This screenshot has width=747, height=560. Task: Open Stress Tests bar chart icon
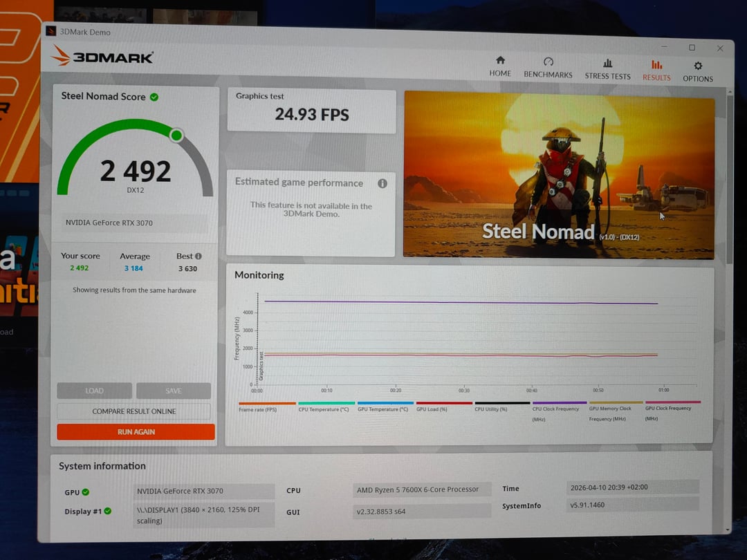pos(607,63)
